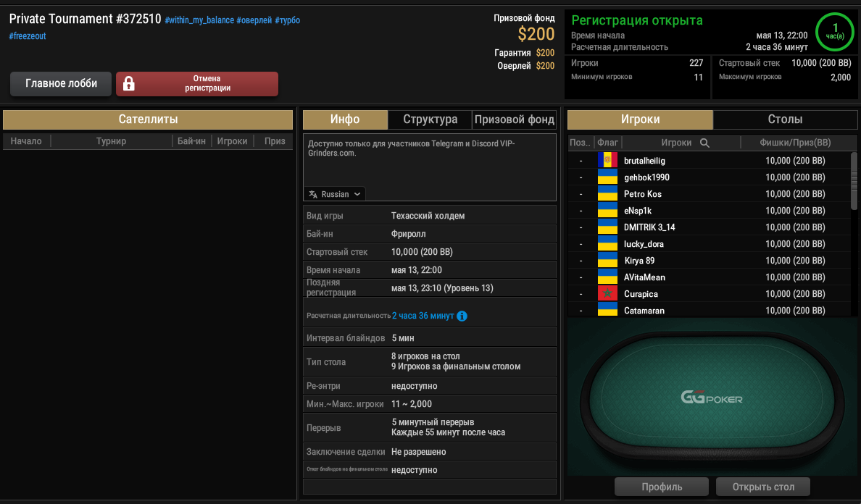This screenshot has height=504, width=861.
Task: Open the Призовой фонд tab
Action: (x=514, y=119)
